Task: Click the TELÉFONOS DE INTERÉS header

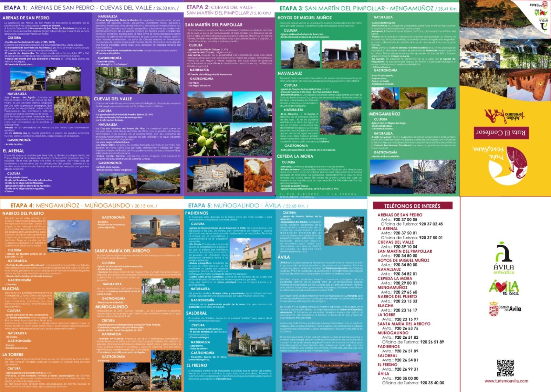Action: [x=412, y=206]
